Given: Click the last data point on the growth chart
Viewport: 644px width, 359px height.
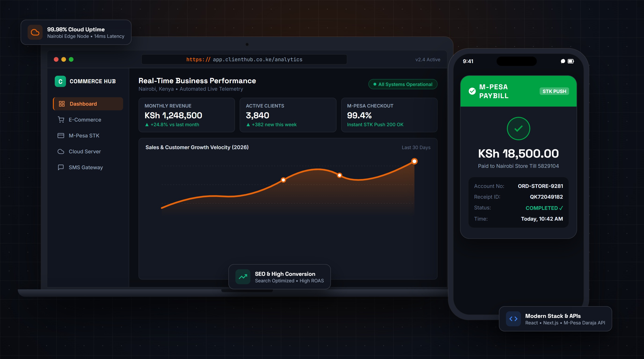Looking at the screenshot, I should pos(414,161).
